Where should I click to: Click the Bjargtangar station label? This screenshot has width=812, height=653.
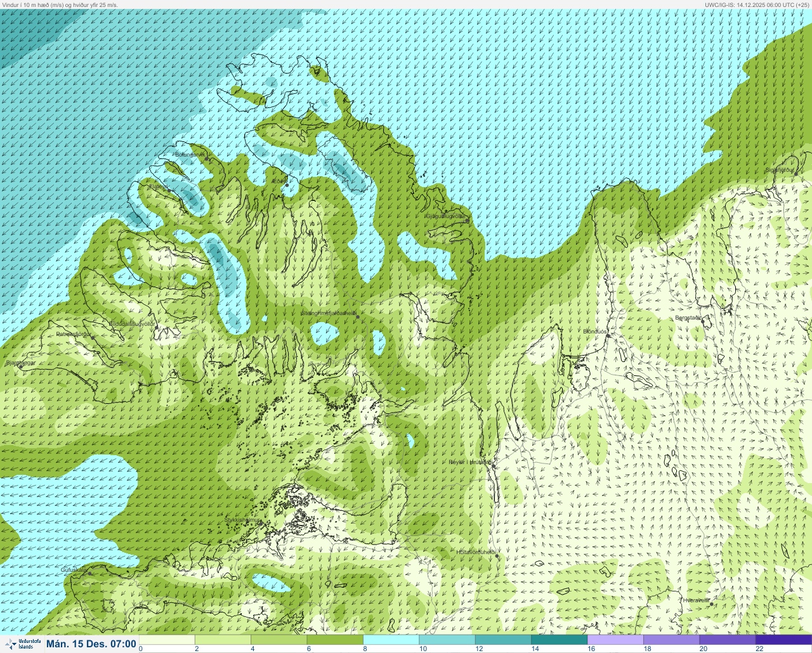point(20,363)
